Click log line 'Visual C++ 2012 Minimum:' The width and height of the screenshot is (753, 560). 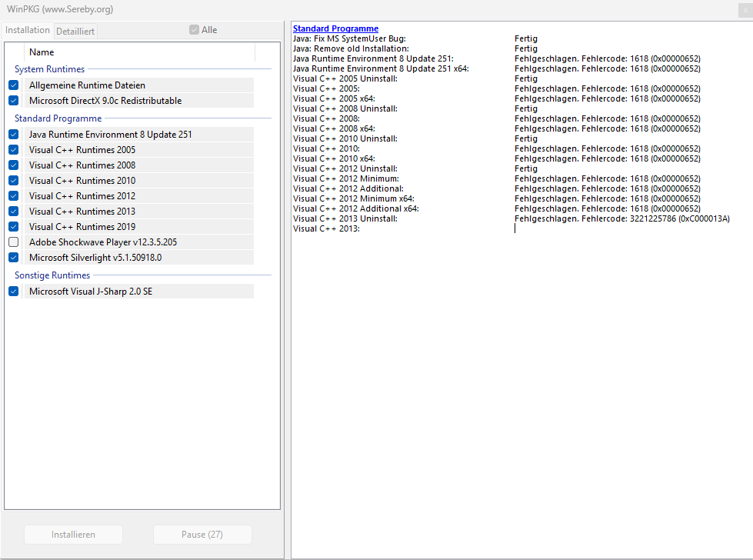click(x=346, y=178)
